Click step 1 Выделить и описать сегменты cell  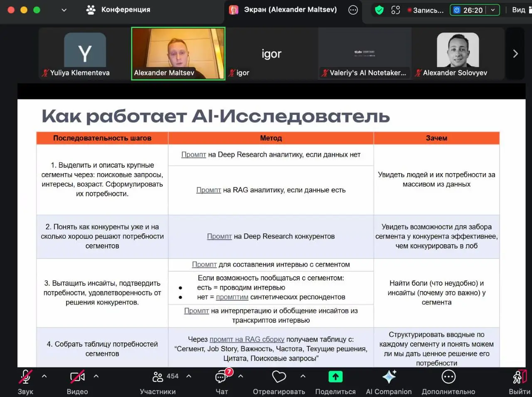[x=102, y=179]
